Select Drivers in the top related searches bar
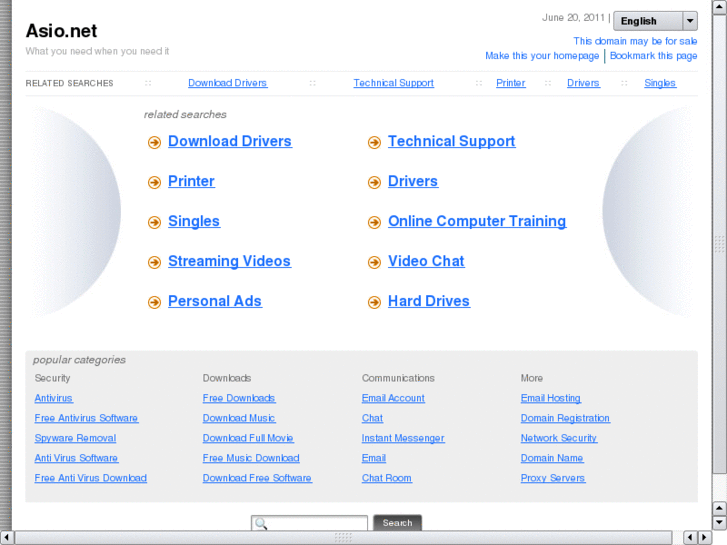The height and width of the screenshot is (545, 727). point(583,83)
